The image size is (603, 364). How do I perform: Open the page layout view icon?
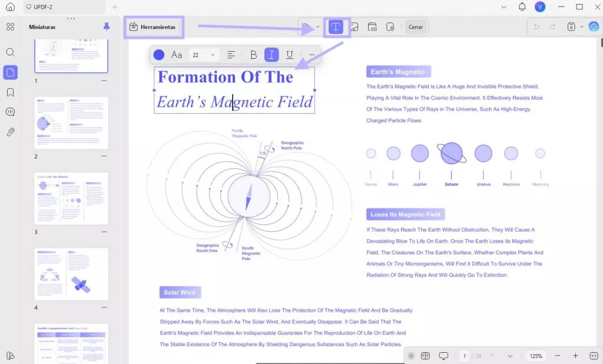[x=425, y=356]
